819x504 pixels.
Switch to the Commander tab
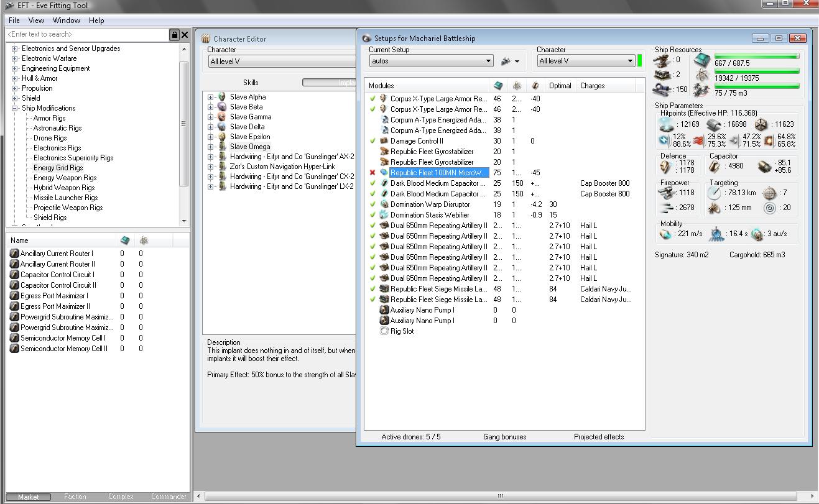point(168,497)
